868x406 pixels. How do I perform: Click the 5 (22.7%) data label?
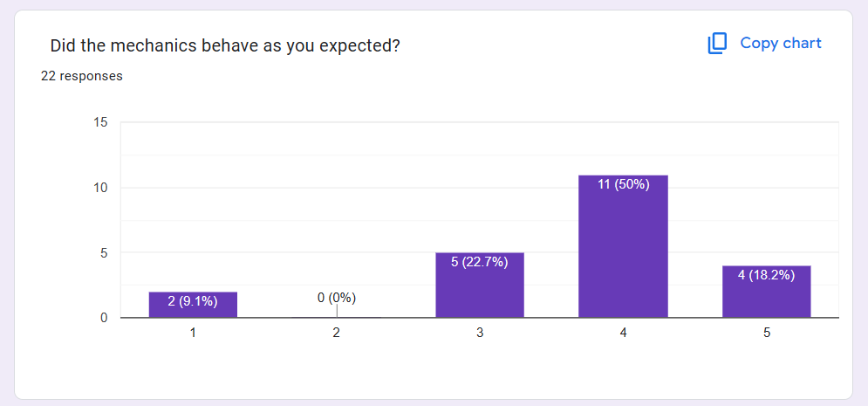pyautogui.click(x=480, y=262)
